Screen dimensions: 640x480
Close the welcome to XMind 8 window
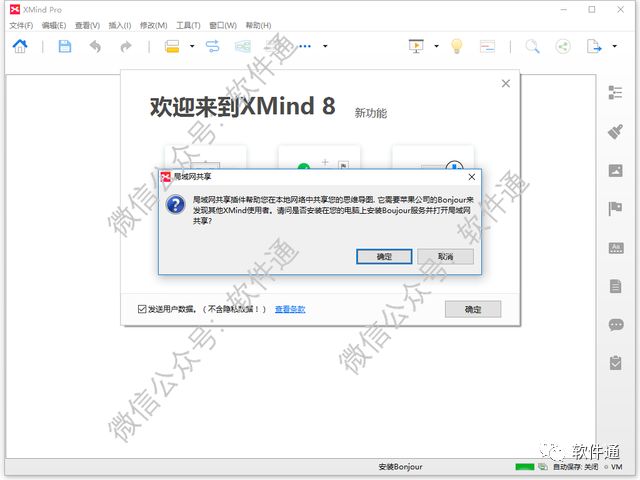[506, 83]
